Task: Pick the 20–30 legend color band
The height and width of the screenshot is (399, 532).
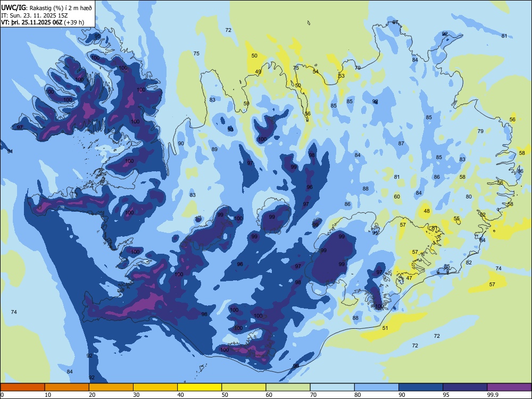Action: click(x=111, y=387)
